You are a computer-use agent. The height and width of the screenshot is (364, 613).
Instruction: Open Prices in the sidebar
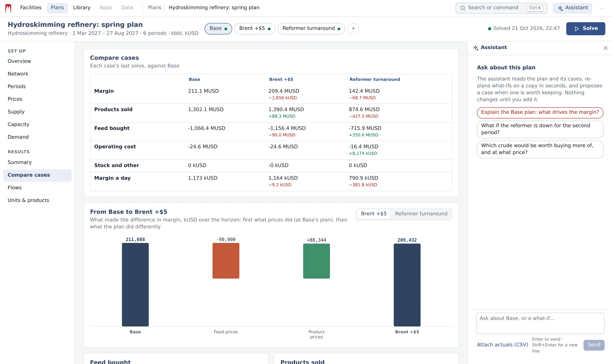(37, 99)
